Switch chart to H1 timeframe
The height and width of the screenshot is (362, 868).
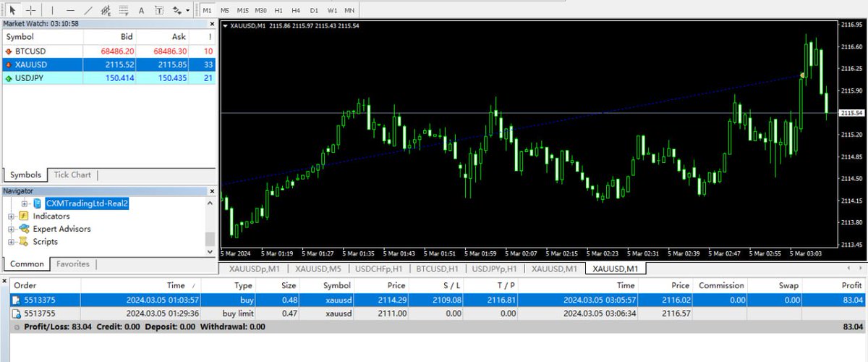pyautogui.click(x=278, y=10)
